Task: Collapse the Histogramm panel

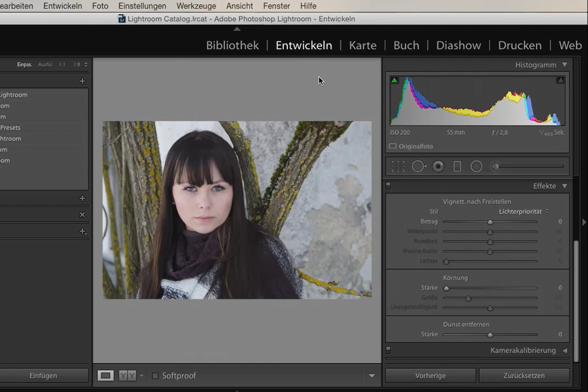Action: click(x=564, y=65)
